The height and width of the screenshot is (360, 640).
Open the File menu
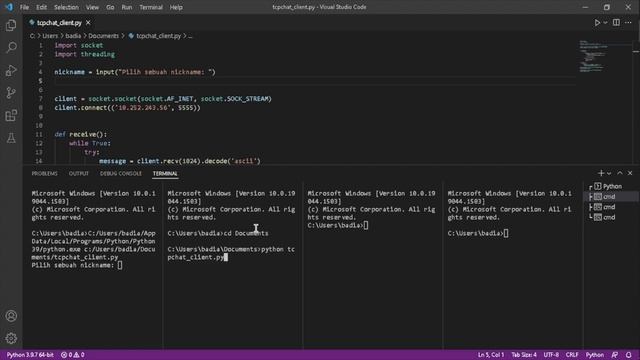click(24, 7)
